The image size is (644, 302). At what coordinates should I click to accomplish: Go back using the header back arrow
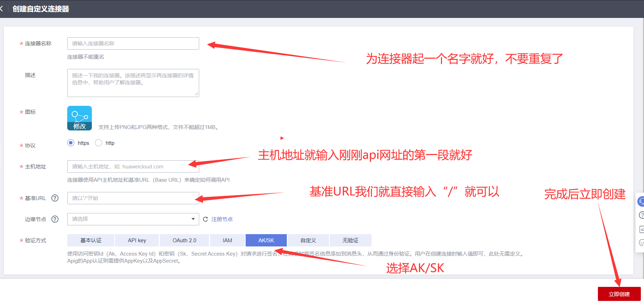click(2, 9)
